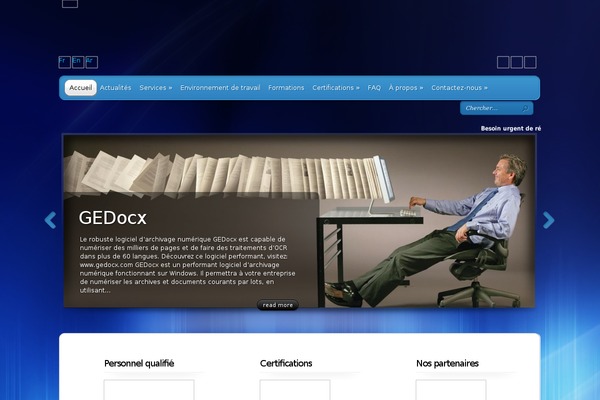Open the FAQ menu item
The height and width of the screenshot is (400, 600).
(374, 88)
